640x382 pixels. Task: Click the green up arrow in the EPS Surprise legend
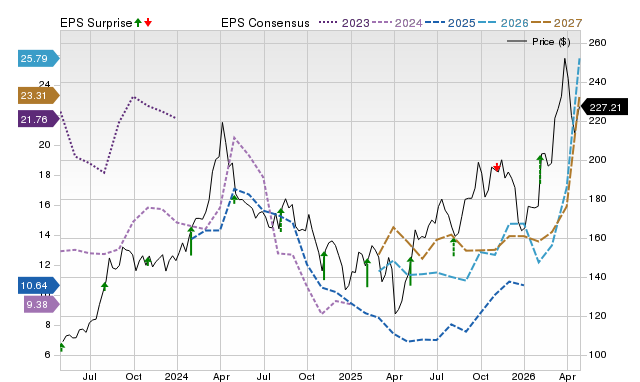138,22
